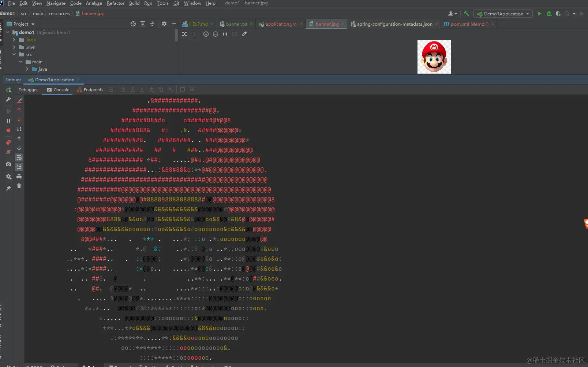Image resolution: width=588 pixels, height=367 pixels.
Task: Clear console with the trash icon
Action: 19,186
